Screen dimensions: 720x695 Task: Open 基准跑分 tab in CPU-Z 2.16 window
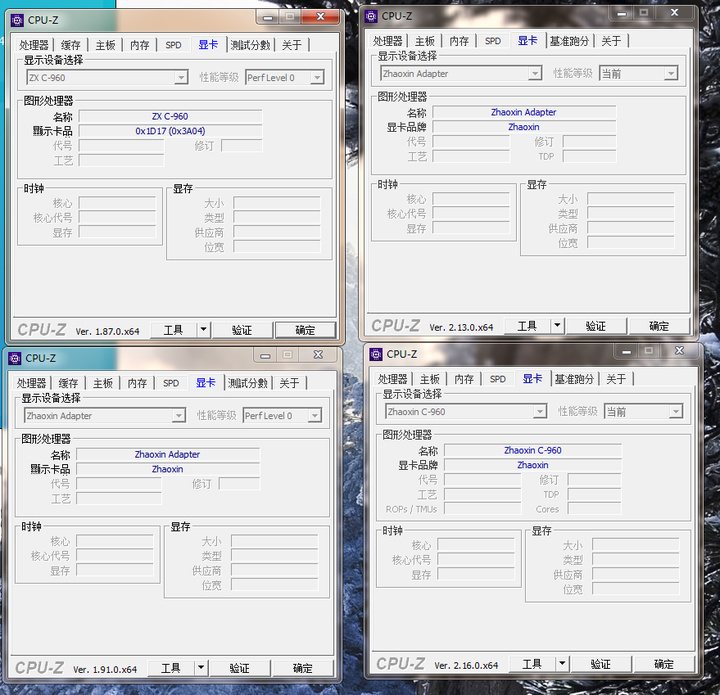[575, 379]
